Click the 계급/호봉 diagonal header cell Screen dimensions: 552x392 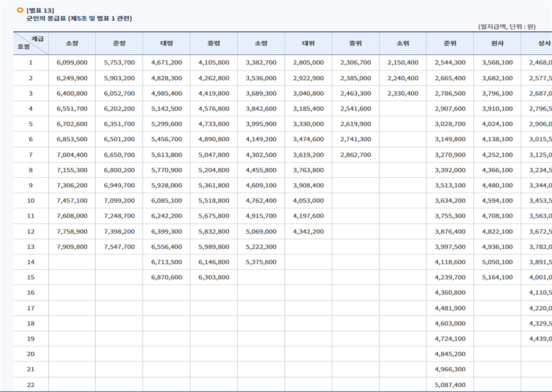pyautogui.click(x=31, y=43)
